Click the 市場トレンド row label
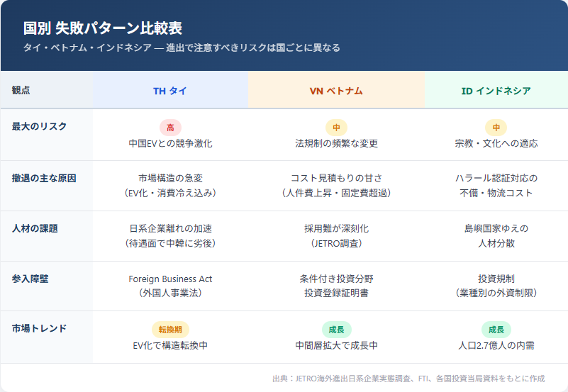The height and width of the screenshot is (392, 568). [x=39, y=328]
